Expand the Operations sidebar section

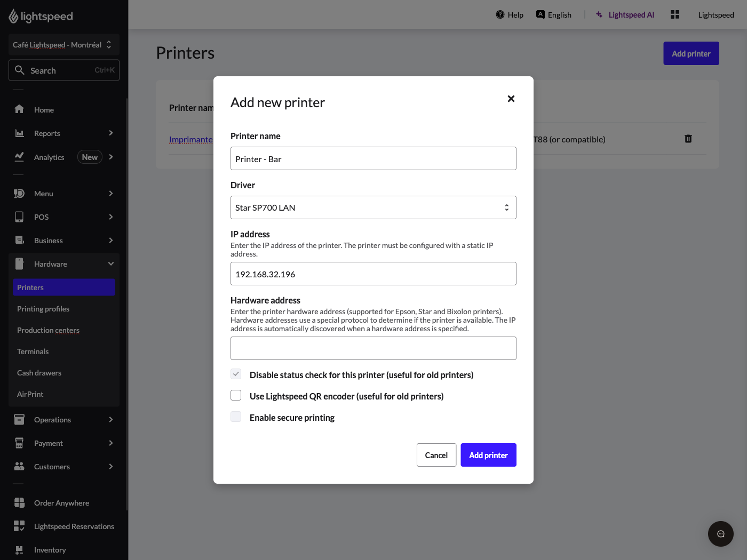(x=19, y=419)
